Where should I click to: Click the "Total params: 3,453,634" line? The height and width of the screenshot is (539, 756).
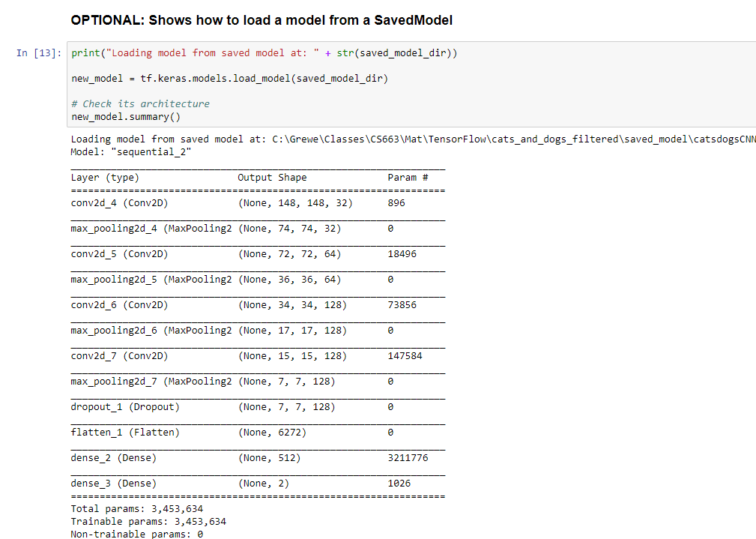136,509
